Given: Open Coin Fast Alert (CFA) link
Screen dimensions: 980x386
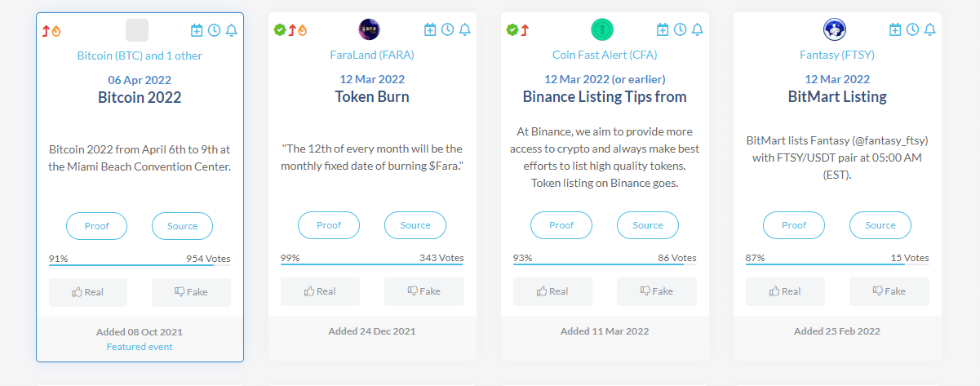Looking at the screenshot, I should point(605,55).
